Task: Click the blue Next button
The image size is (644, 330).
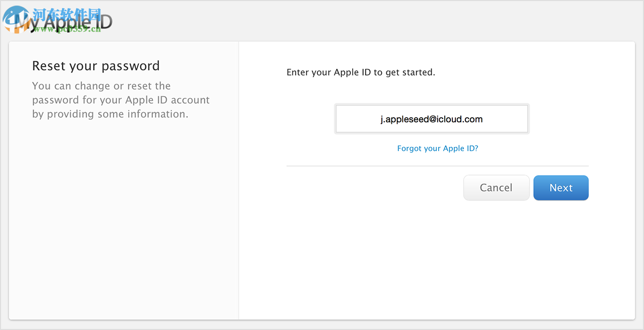Action: (x=560, y=188)
